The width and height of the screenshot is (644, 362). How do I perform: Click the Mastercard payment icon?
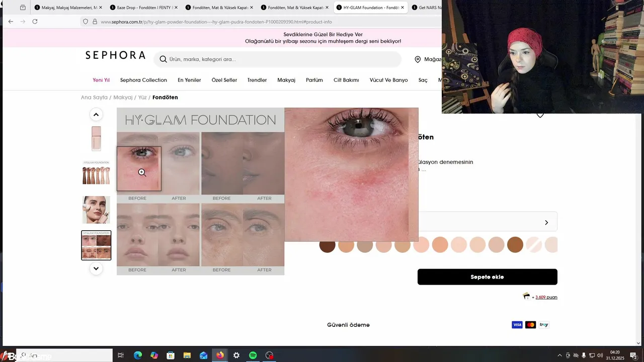tap(530, 325)
